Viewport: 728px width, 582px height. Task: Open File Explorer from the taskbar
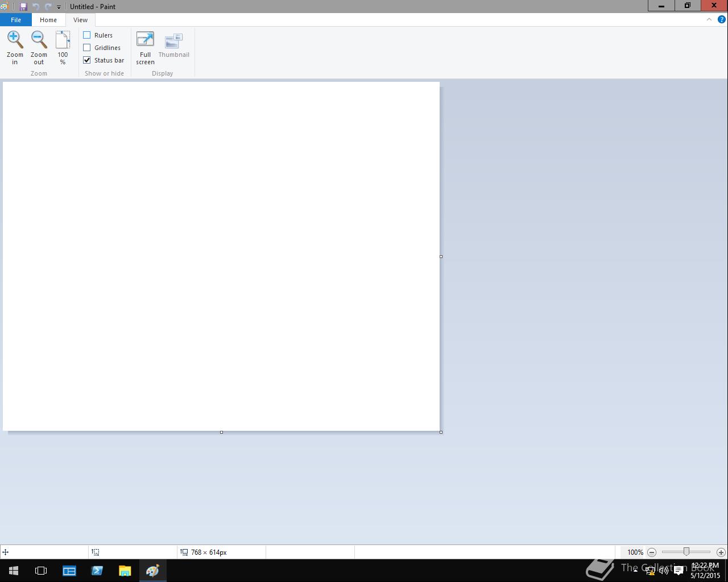point(125,570)
